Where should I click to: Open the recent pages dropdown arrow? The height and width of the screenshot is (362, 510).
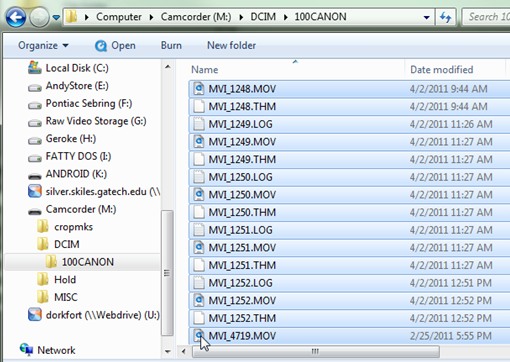(56, 17)
